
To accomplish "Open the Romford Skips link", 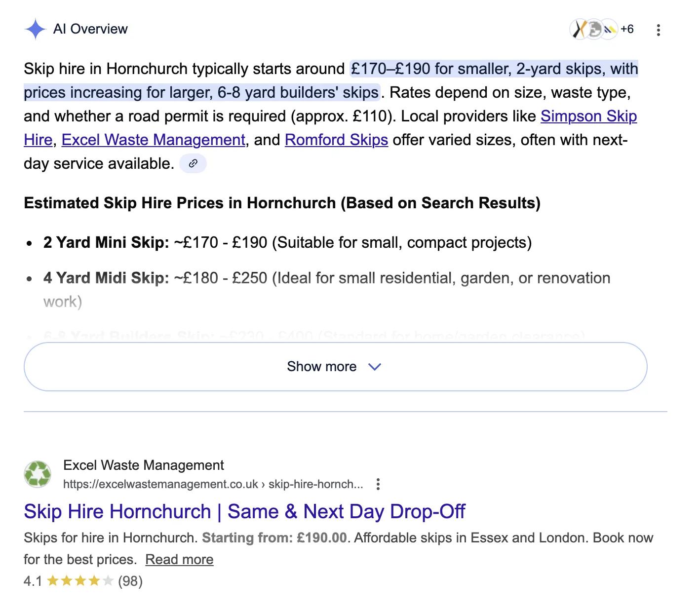I will click(336, 140).
